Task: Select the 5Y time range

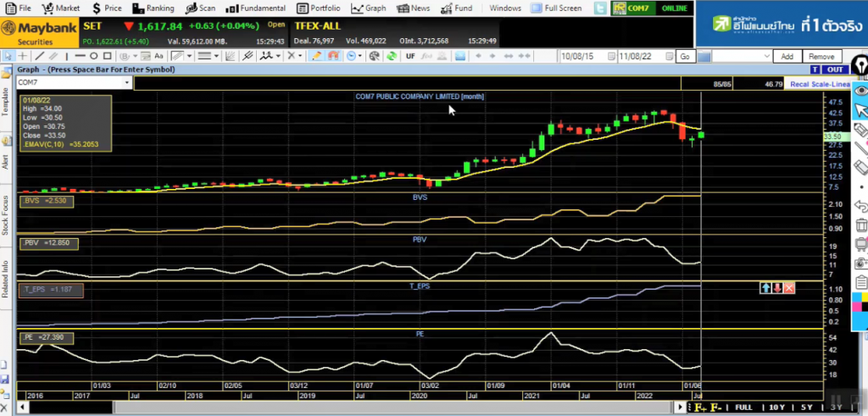Action: pos(806,408)
